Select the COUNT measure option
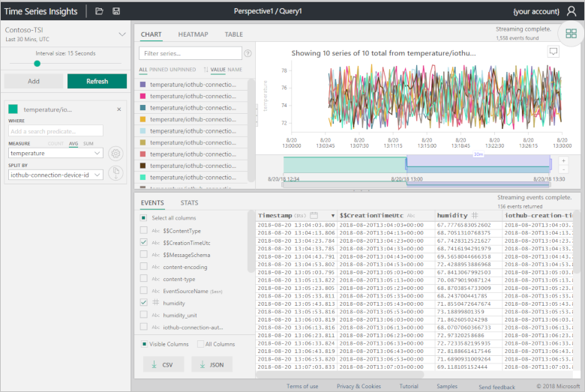Viewport: 585px width, 392px height. (55, 144)
